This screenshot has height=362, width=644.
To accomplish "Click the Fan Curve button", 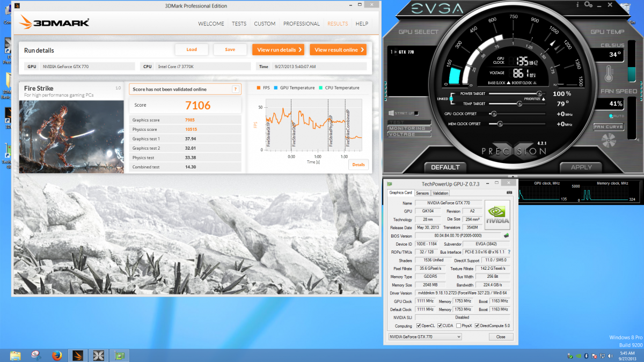I will click(609, 127).
